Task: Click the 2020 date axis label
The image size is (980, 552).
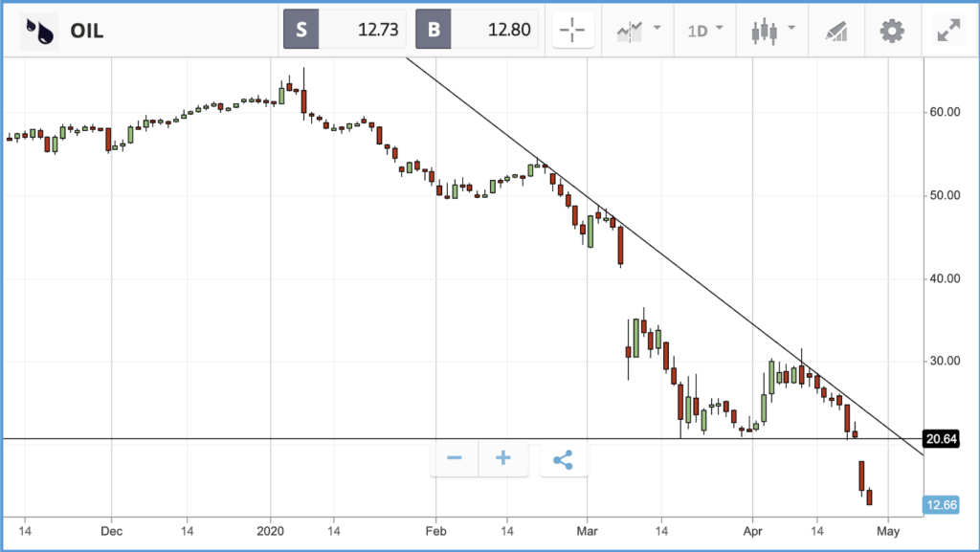Action: click(x=270, y=531)
